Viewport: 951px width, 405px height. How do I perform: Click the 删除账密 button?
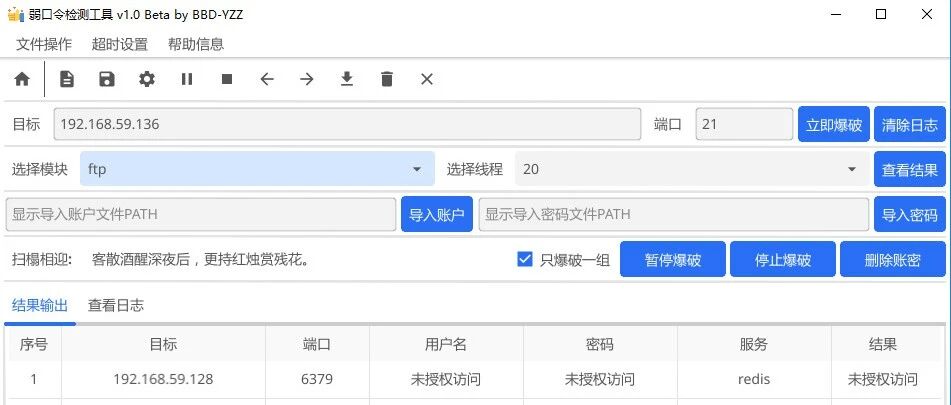893,259
